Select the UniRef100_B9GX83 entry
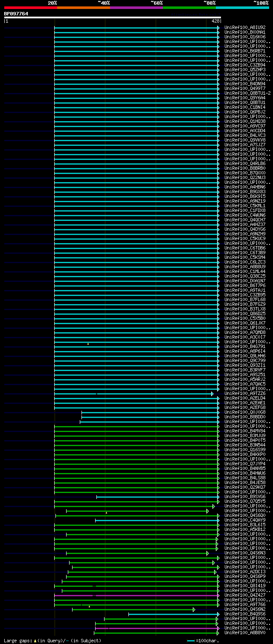Screen dimensions: 273x644 point(245,192)
